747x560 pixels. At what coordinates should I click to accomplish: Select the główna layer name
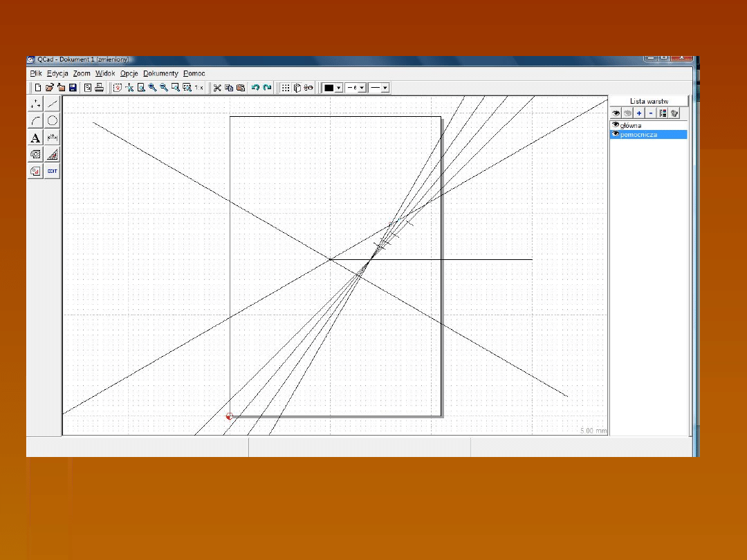point(631,126)
